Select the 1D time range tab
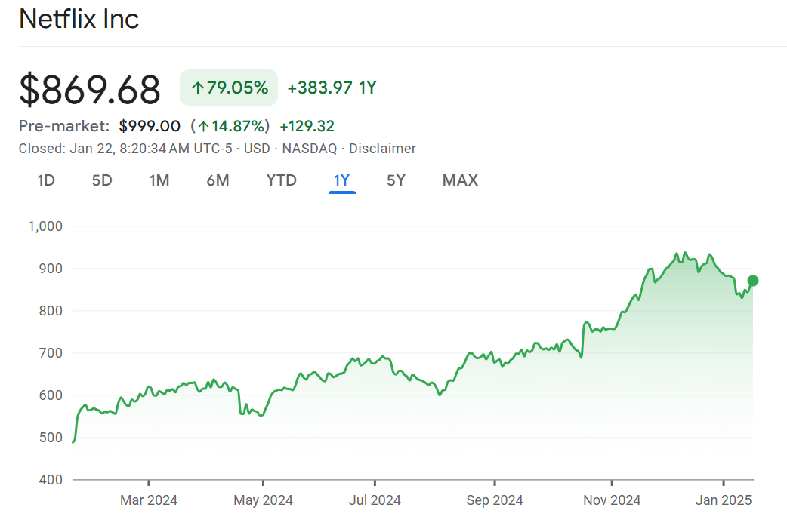 coord(46,180)
